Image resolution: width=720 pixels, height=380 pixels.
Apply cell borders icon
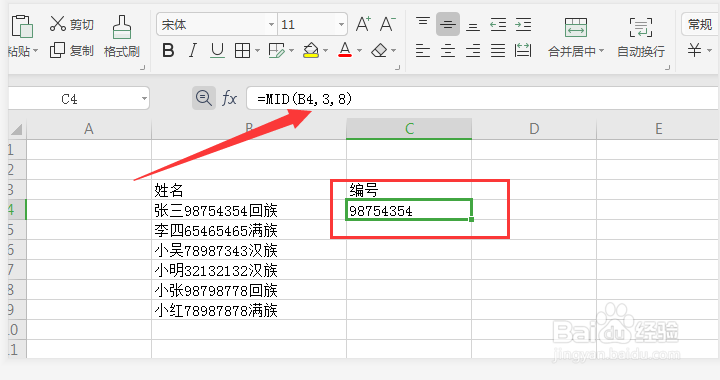pos(242,50)
